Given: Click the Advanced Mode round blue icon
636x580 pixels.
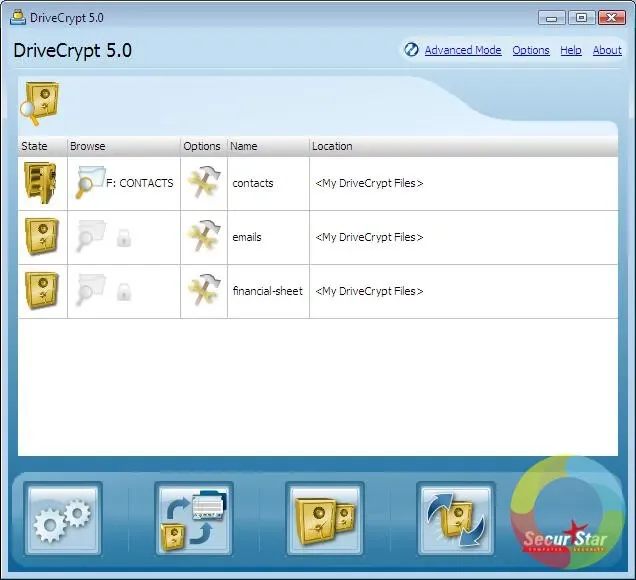Looking at the screenshot, I should pyautogui.click(x=411, y=50).
